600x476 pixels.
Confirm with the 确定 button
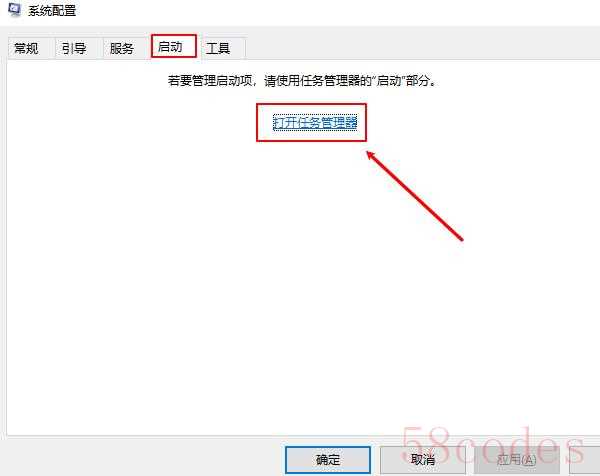pos(328,460)
